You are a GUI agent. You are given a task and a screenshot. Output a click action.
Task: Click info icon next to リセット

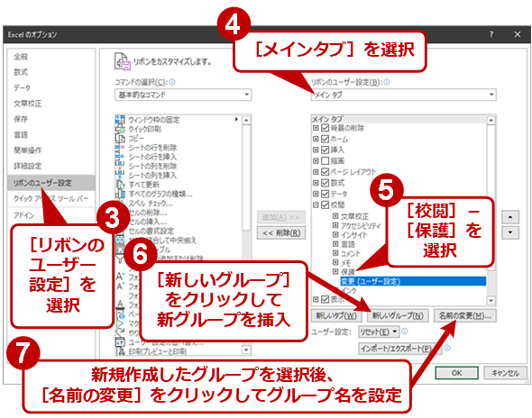click(405, 332)
